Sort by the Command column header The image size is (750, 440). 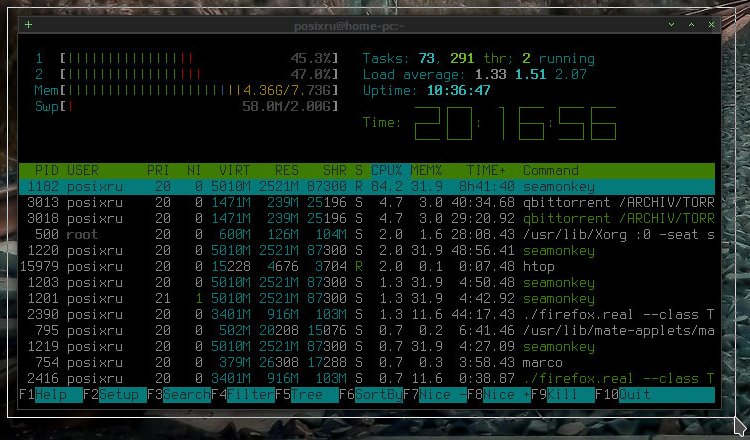[551, 170]
